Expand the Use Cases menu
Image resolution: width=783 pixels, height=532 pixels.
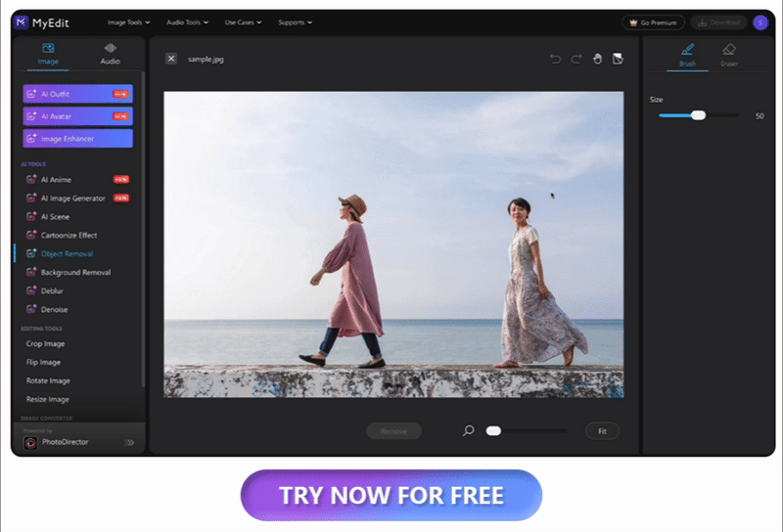point(243,22)
